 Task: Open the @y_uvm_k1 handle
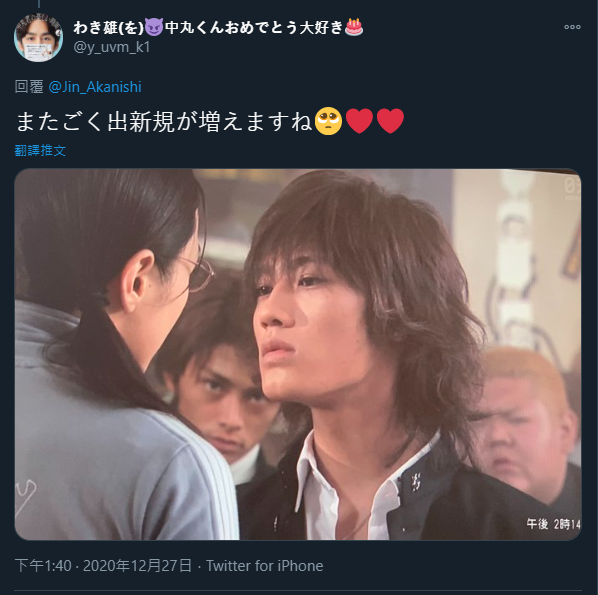111,47
